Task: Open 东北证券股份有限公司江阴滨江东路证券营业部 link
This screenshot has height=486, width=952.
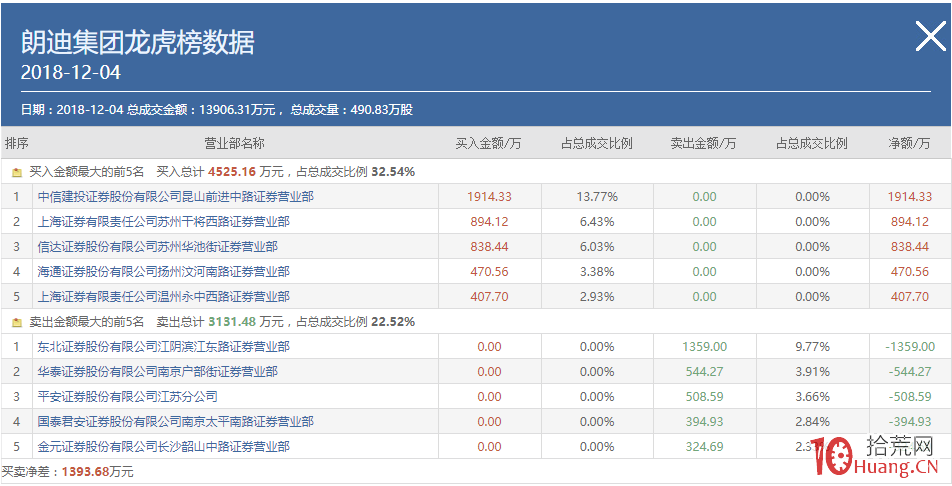Action: coord(164,346)
